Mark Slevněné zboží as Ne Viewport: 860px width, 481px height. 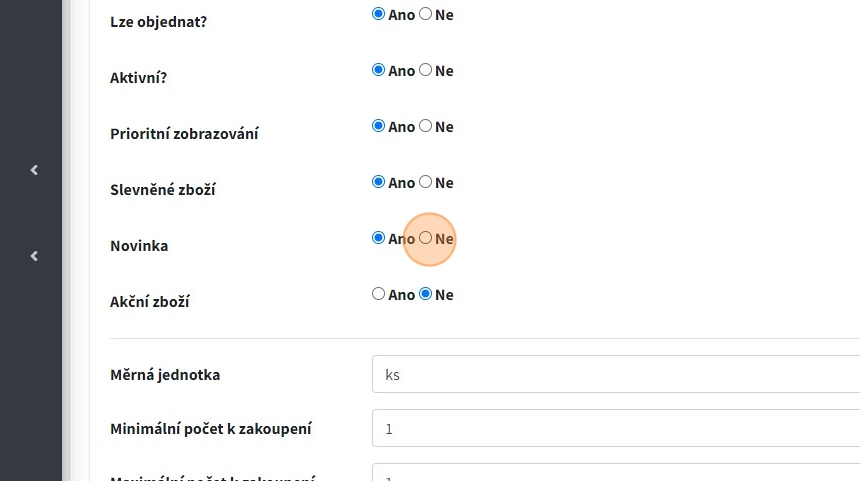(426, 183)
